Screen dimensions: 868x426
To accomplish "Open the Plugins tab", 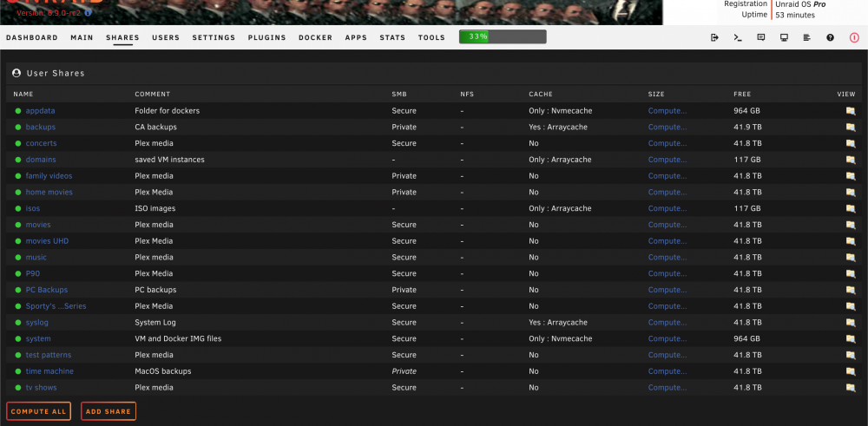I will [266, 37].
